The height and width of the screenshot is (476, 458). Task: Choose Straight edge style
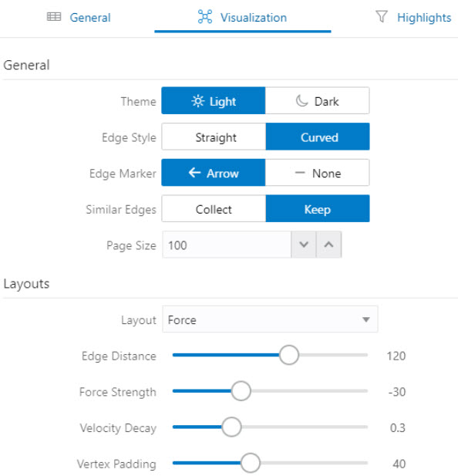point(214,137)
